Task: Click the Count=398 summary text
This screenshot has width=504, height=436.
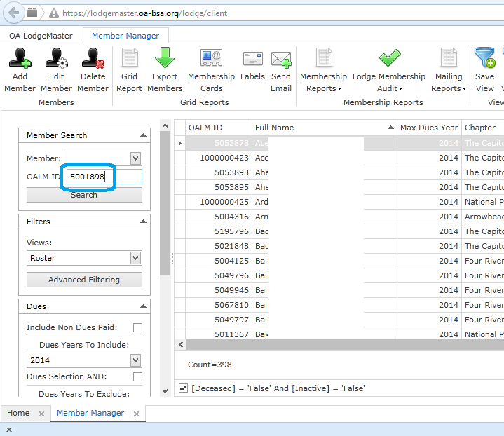Action: click(210, 365)
